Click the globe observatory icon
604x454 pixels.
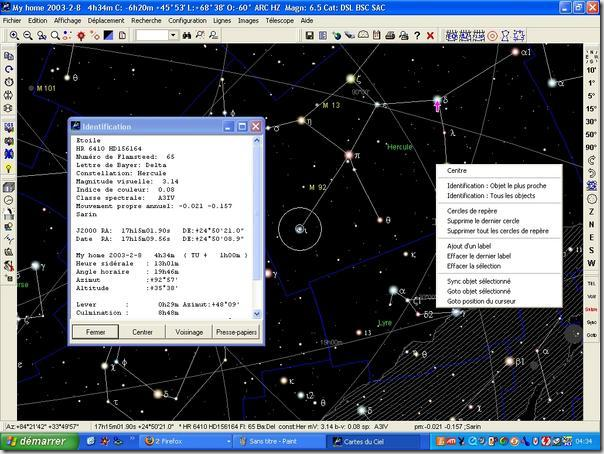(x=336, y=35)
